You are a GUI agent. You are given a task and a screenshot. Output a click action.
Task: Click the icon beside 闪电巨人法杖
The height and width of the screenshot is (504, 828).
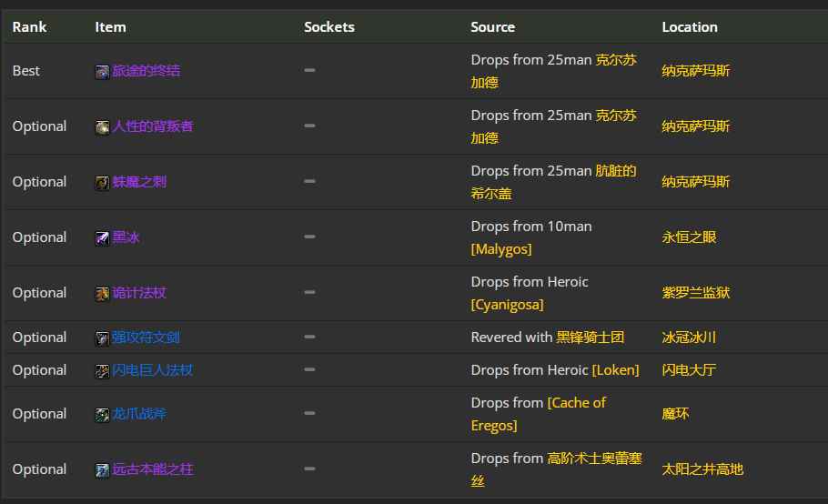pos(102,370)
